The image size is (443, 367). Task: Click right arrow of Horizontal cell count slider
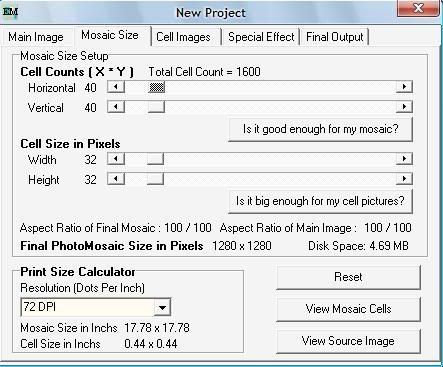(404, 87)
